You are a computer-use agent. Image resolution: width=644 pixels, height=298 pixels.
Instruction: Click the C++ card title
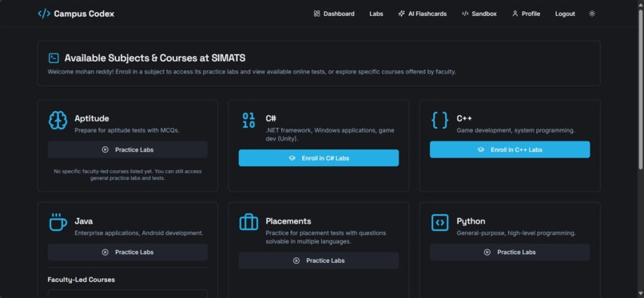(464, 118)
